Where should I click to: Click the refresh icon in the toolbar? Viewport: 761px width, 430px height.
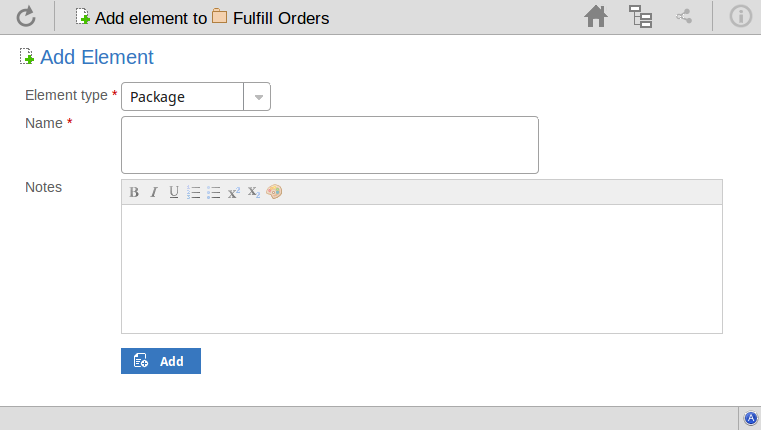26,16
